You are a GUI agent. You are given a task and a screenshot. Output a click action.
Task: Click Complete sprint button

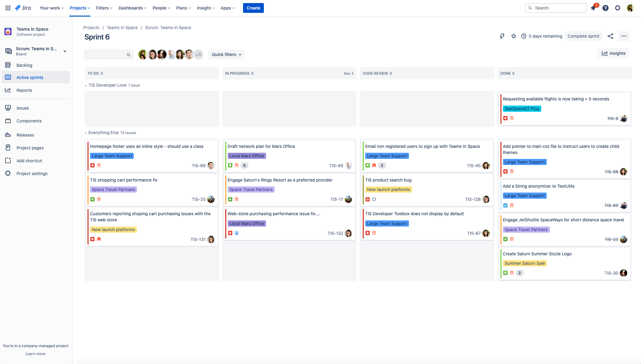pyautogui.click(x=584, y=36)
